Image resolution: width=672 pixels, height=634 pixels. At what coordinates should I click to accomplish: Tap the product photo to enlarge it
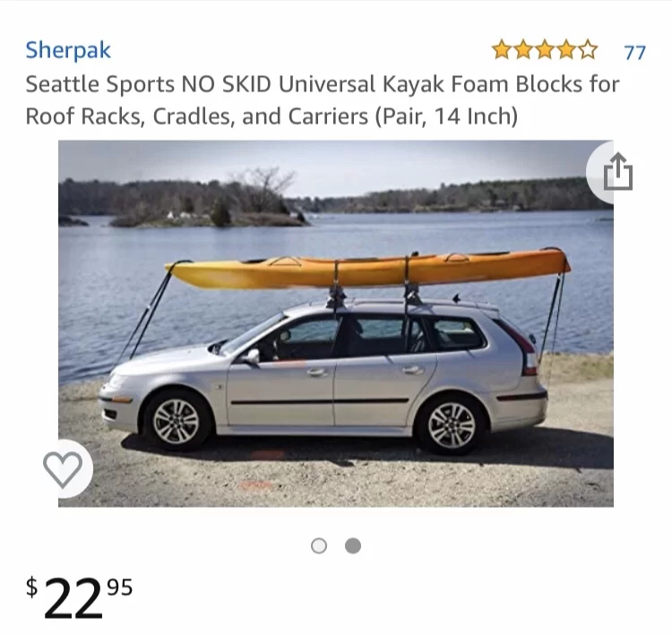pyautogui.click(x=336, y=323)
